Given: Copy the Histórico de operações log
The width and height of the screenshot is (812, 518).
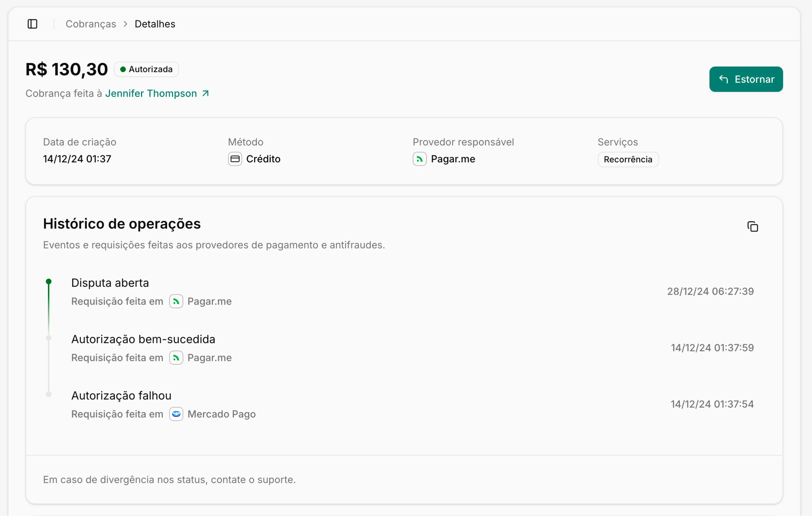Looking at the screenshot, I should [x=752, y=227].
